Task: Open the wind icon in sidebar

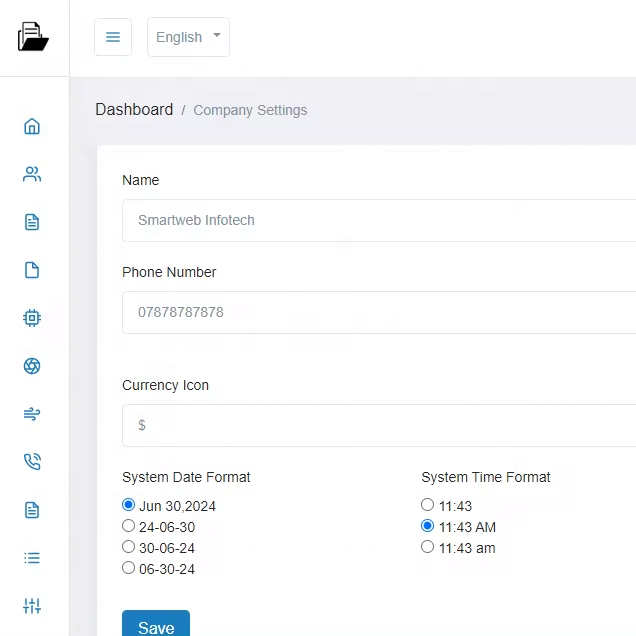Action: click(32, 414)
